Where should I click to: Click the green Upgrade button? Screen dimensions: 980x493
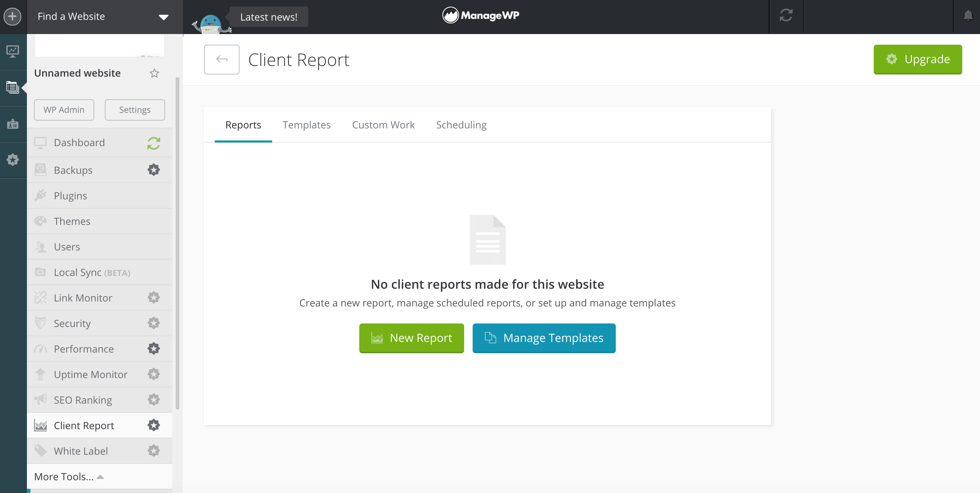point(917,59)
